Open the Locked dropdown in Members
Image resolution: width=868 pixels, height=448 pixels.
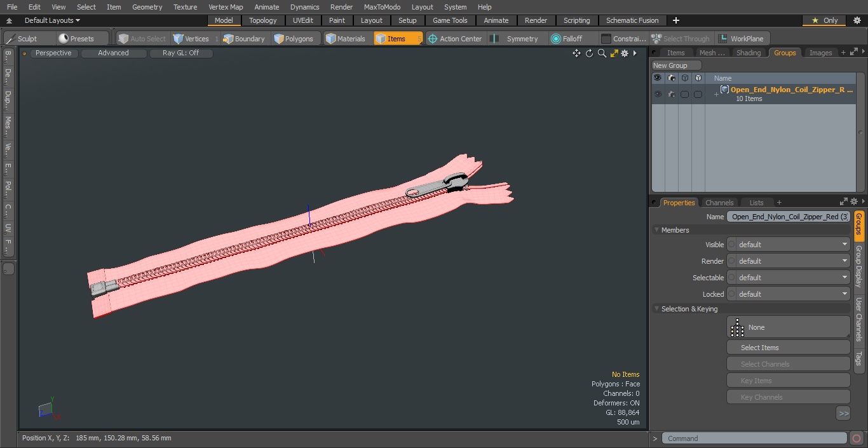(x=788, y=294)
